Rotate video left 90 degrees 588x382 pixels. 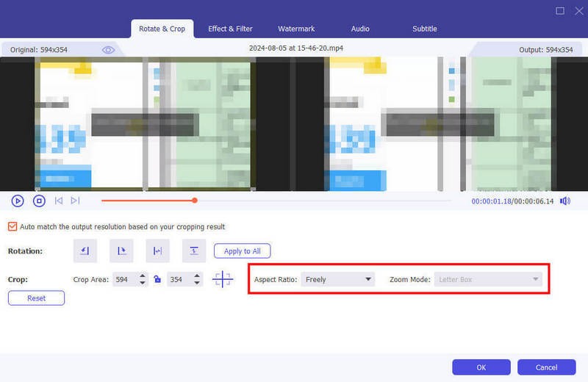pos(85,251)
